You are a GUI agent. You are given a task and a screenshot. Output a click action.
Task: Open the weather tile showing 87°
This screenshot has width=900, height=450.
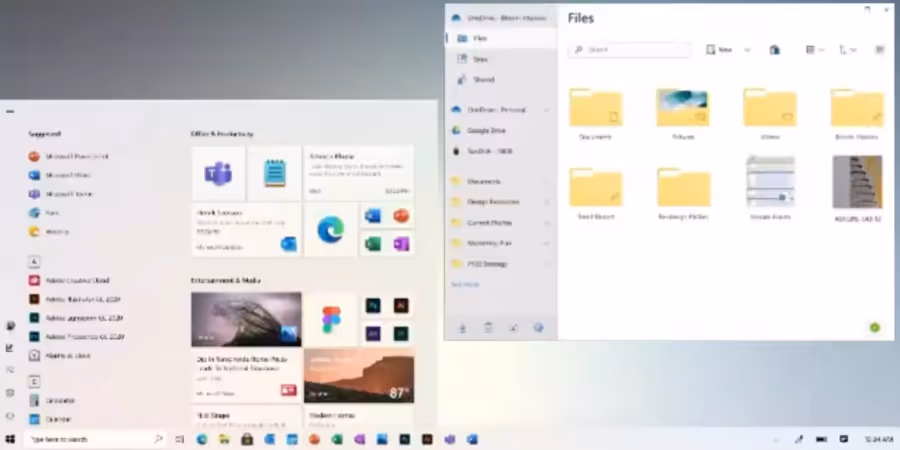pyautogui.click(x=359, y=375)
